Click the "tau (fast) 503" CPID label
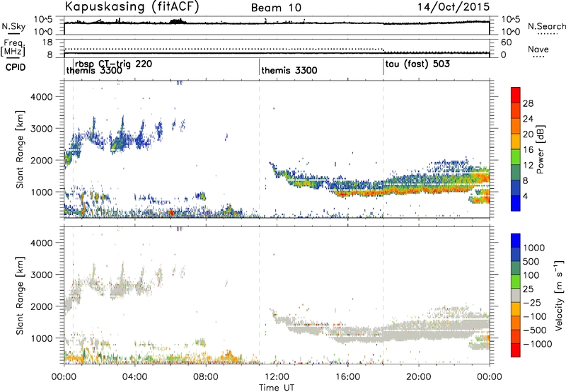The image size is (566, 392). pos(417,64)
